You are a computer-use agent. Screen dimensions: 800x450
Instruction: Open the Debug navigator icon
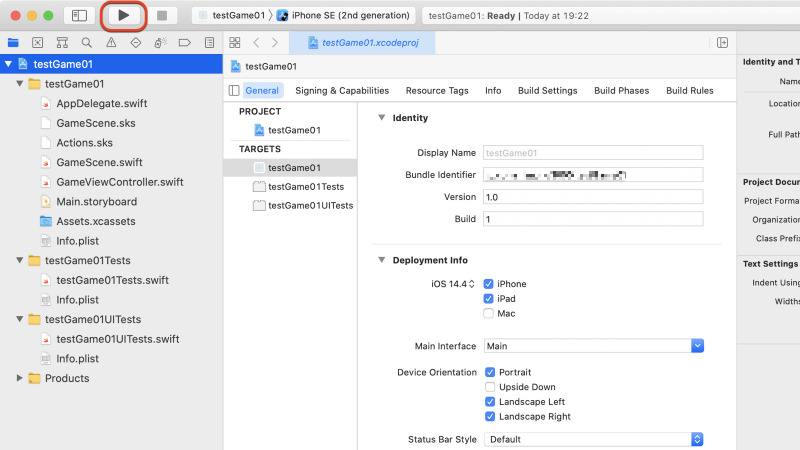pyautogui.click(x=160, y=43)
